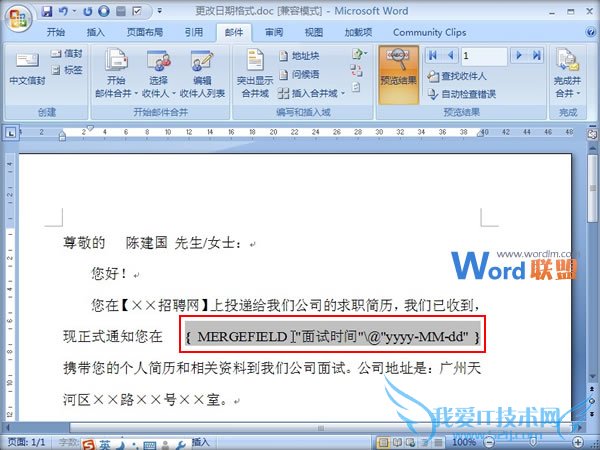Toggle 插入 insert mode in status bar
This screenshot has height=450, width=600.
[201, 442]
